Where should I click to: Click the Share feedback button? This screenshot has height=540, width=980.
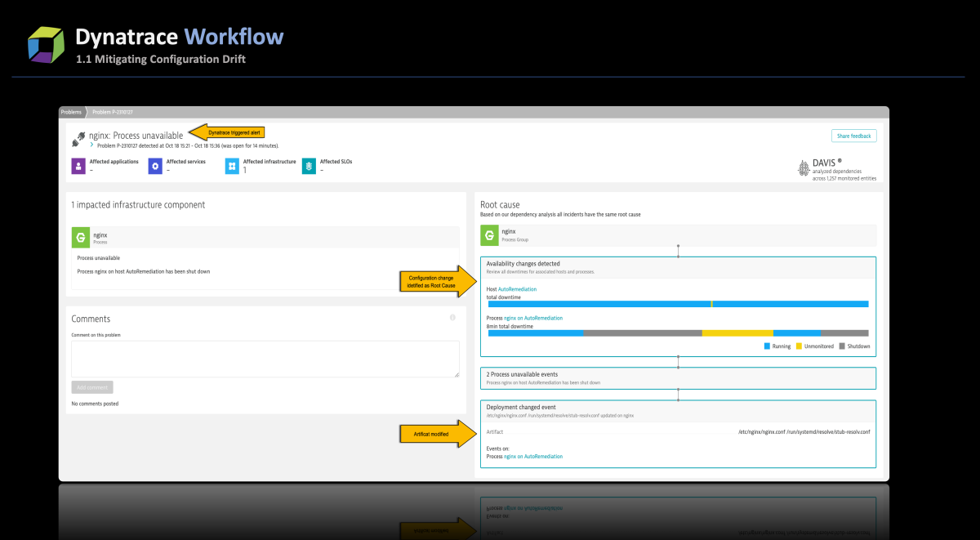pos(853,136)
